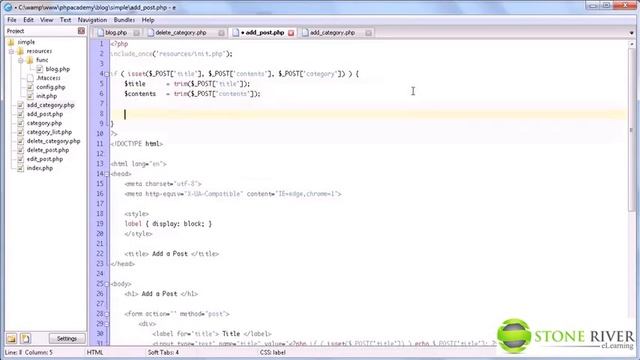This screenshot has width=640, height=360.
Task: Switch to the add_category.php tab
Action: (x=332, y=33)
